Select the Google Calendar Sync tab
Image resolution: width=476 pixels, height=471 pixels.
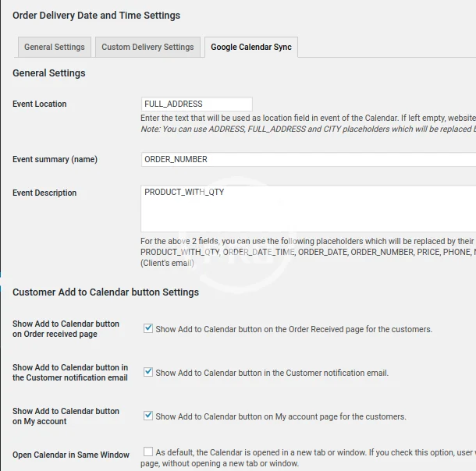point(250,47)
